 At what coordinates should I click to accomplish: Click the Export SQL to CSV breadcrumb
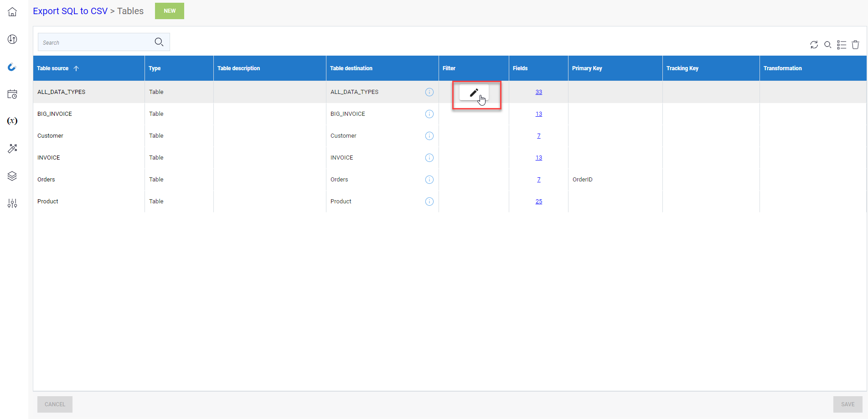coord(70,11)
